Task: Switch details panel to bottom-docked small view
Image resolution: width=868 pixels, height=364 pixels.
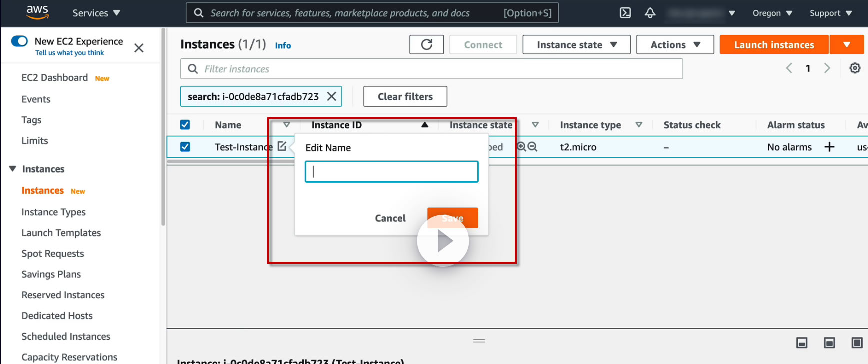Action: tap(802, 343)
